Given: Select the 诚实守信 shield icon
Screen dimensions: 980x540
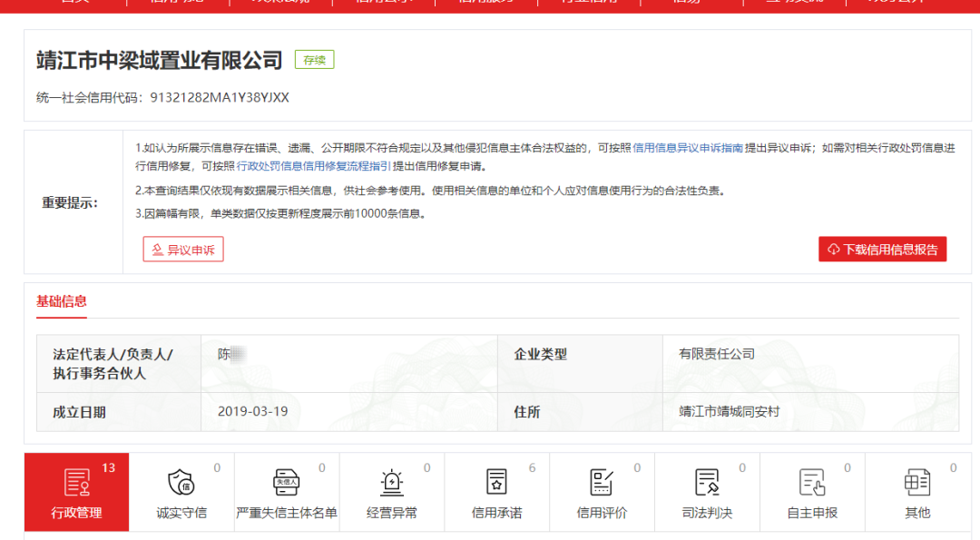Looking at the screenshot, I should point(181,483).
